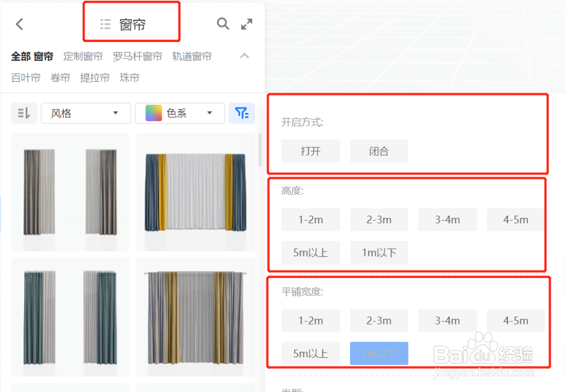565x392 pixels.
Task: Select the brown and grey split curtain thumbnail
Action: tap(70, 192)
